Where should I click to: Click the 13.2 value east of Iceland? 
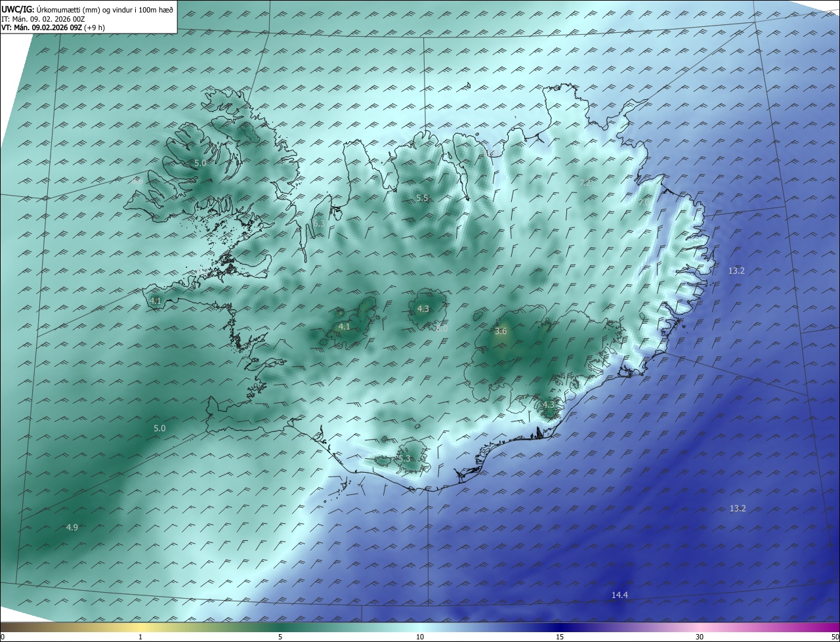[737, 271]
